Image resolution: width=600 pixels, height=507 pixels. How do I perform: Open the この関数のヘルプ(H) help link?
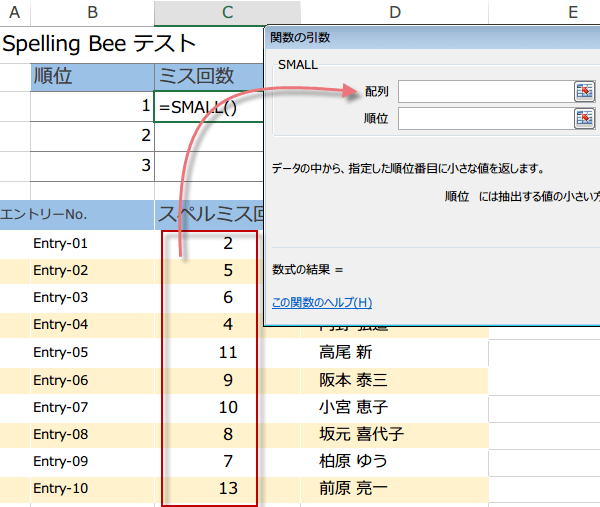coord(321,302)
